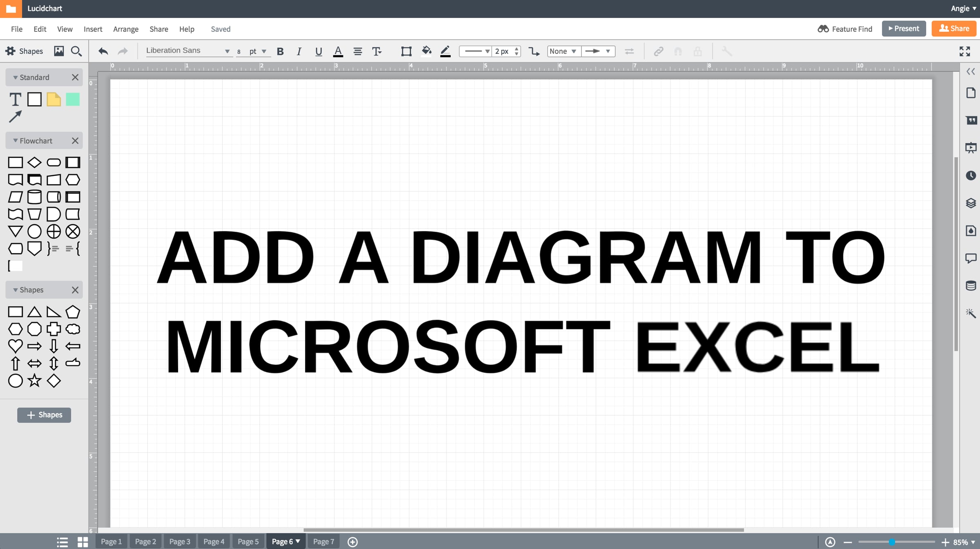Screen dimensions: 980x549
Task: Switch to Page 3 tab
Action: [x=180, y=542]
